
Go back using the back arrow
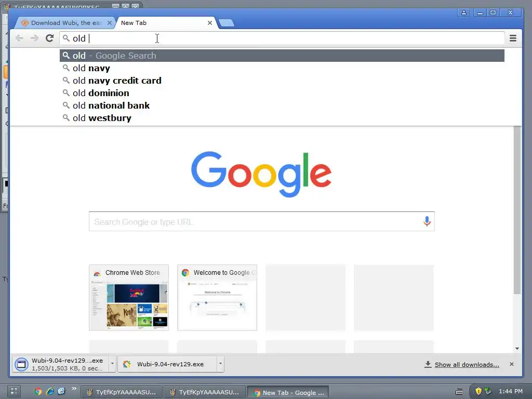tap(19, 38)
